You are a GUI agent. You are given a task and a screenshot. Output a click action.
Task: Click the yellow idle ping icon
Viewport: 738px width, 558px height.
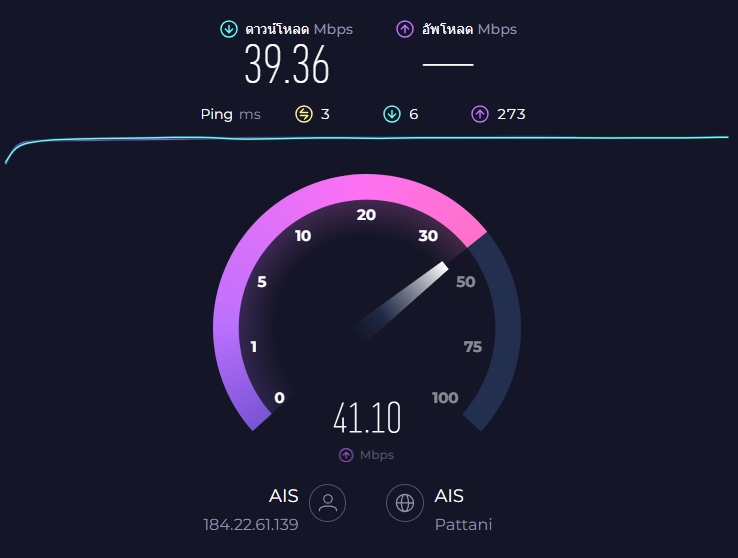coord(304,114)
